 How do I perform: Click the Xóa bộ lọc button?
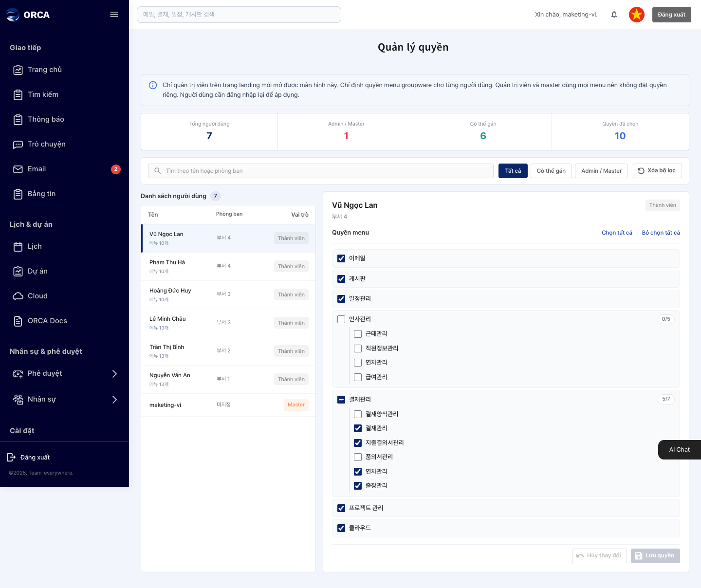click(657, 171)
